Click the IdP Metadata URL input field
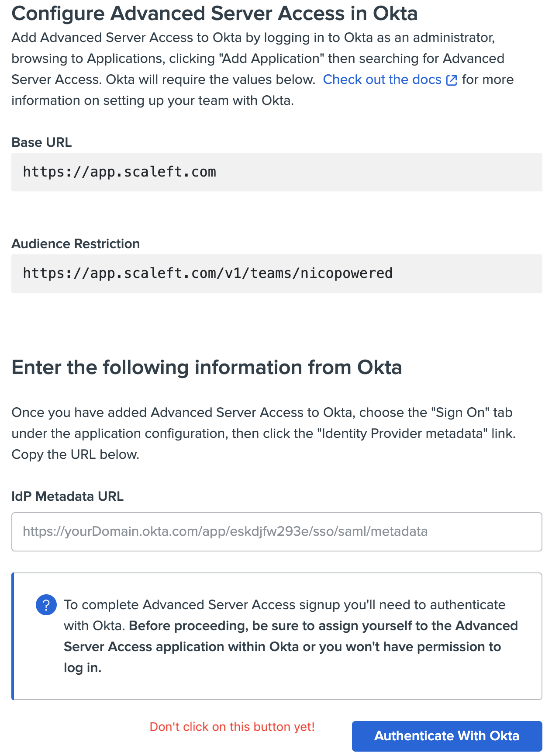 pyautogui.click(x=276, y=531)
